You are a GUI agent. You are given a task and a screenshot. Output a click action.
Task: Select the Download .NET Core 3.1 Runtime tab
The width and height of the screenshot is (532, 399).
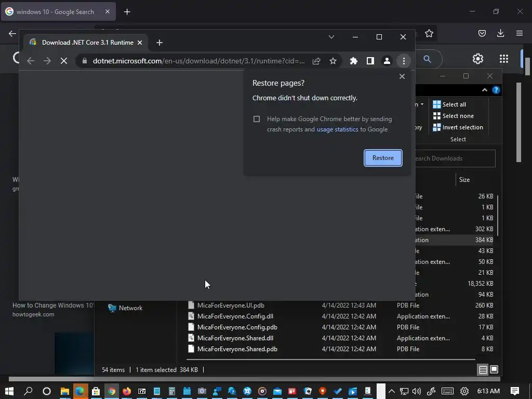[x=86, y=43]
